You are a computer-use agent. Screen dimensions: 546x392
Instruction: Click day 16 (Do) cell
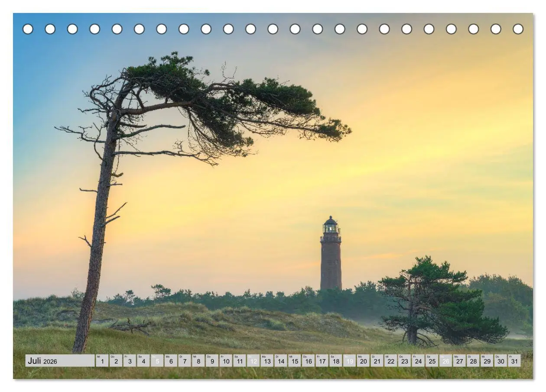click(309, 361)
